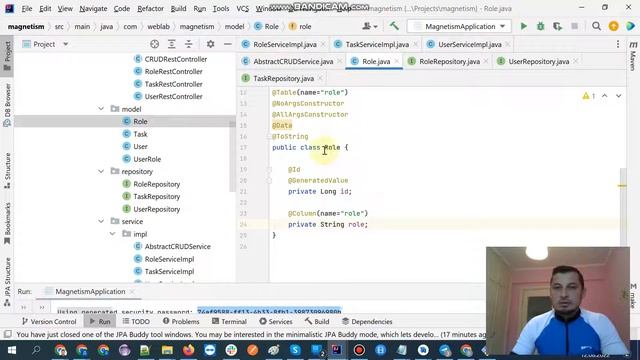Open the Dependencies tool window

coord(367,322)
